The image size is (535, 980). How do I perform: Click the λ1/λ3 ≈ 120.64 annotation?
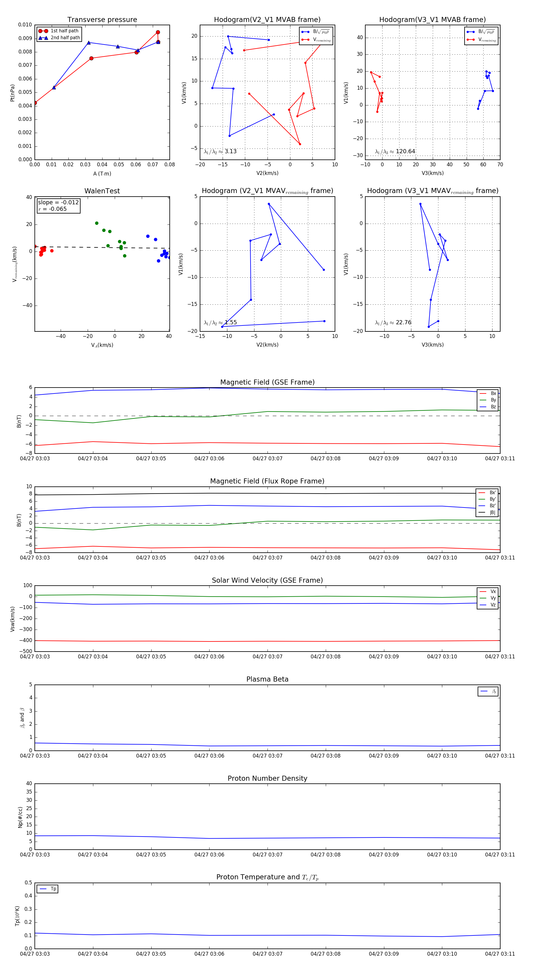(395, 151)
